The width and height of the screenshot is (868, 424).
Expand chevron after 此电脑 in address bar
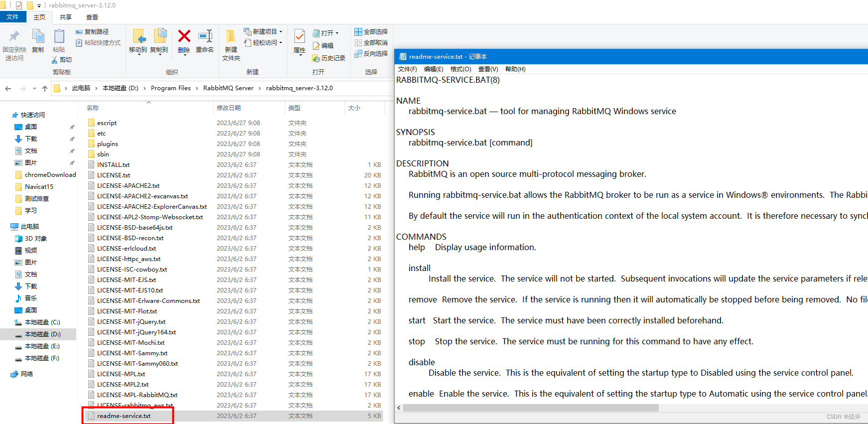tap(96, 88)
